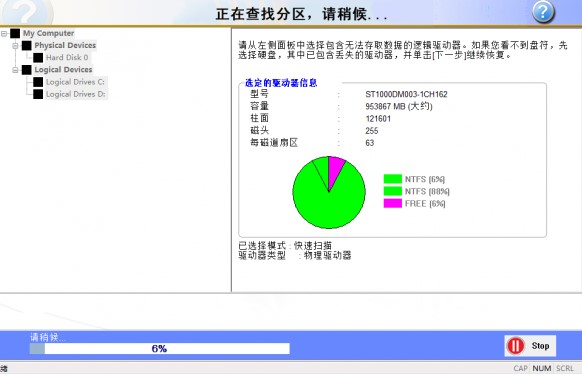
Task: Click the Hard Disk 0 drive icon
Action: tap(38, 58)
